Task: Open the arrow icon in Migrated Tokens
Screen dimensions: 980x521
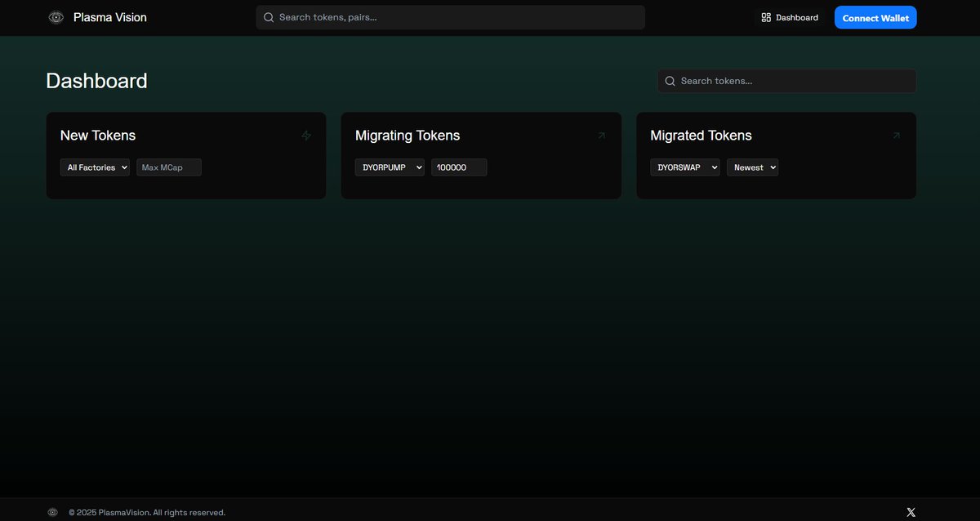Action: (x=896, y=136)
